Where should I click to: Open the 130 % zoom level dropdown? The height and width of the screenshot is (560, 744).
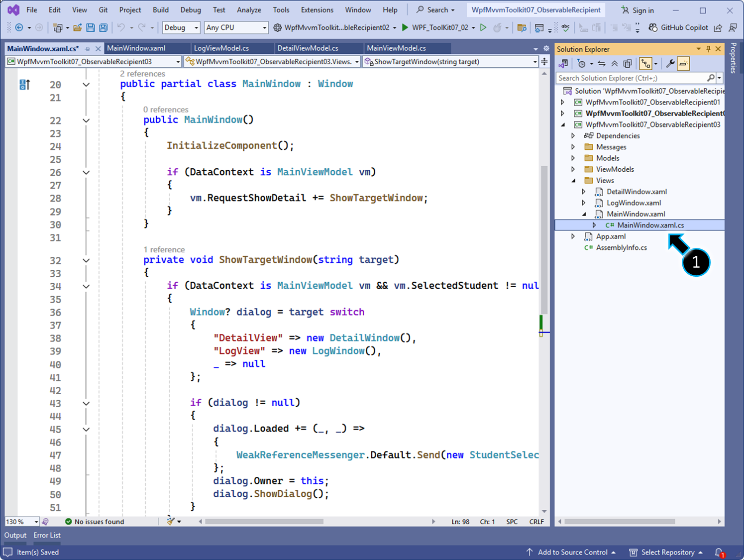point(22,522)
